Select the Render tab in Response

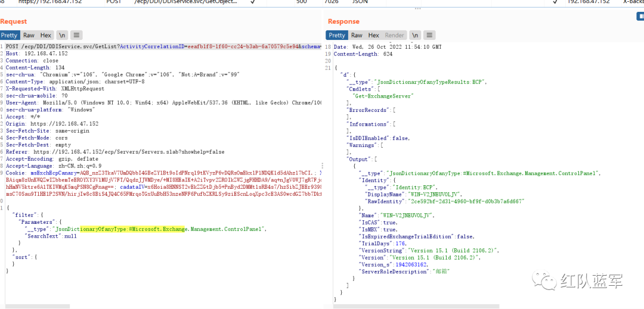click(x=394, y=35)
